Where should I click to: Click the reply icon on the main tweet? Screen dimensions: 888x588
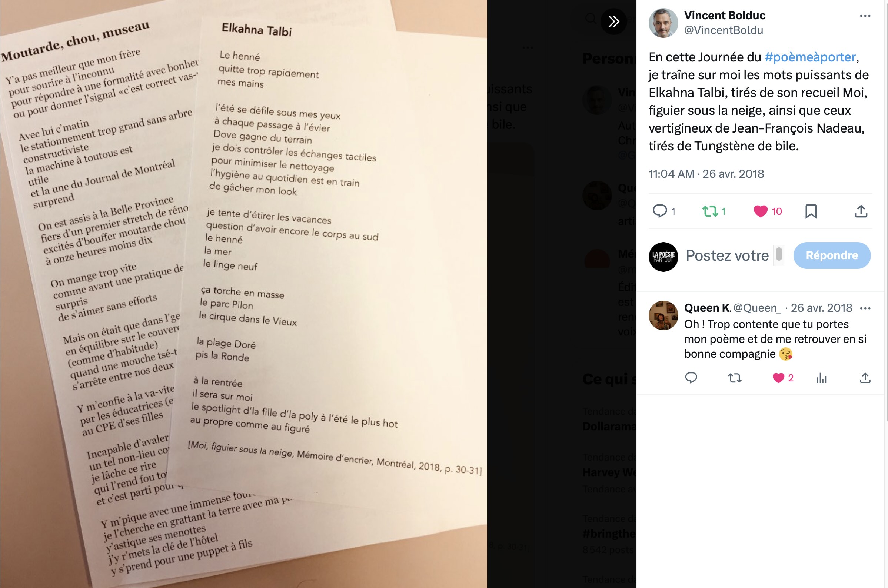coord(659,211)
